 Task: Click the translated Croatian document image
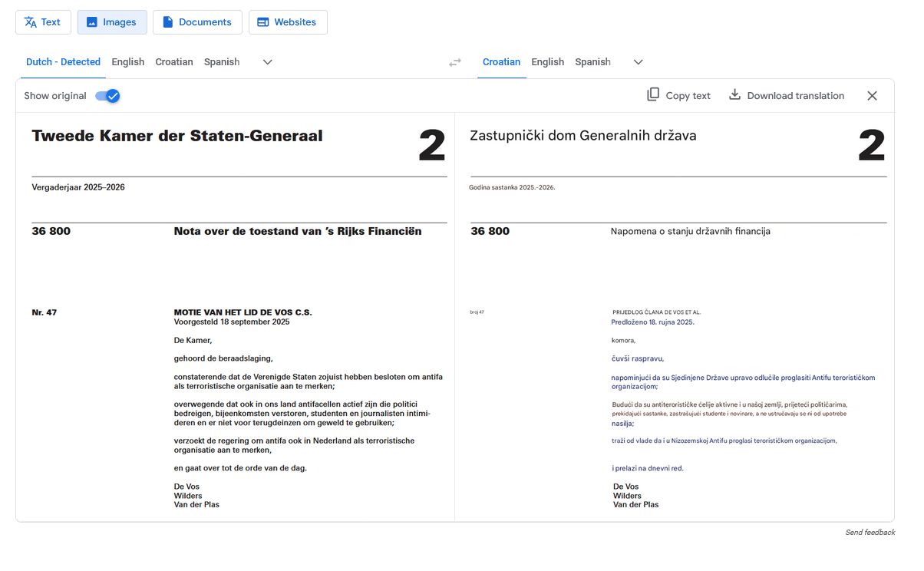pyautogui.click(x=674, y=316)
